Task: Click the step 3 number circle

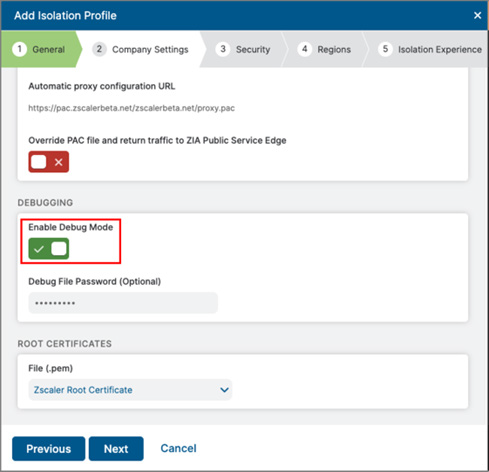Action: pos(223,49)
